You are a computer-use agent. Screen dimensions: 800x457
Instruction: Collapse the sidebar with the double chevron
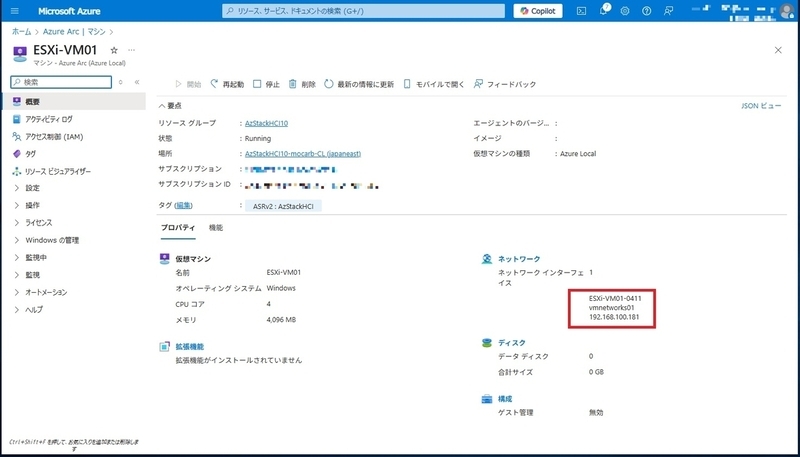[137, 82]
